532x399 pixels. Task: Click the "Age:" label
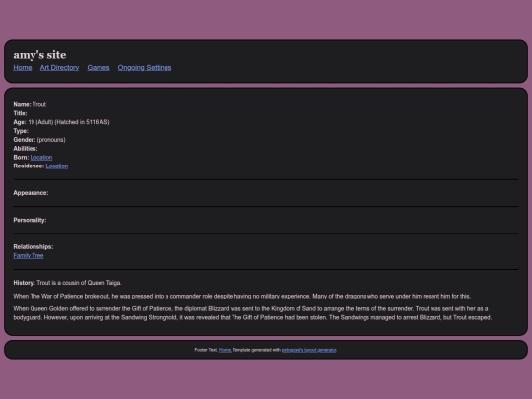click(x=20, y=122)
